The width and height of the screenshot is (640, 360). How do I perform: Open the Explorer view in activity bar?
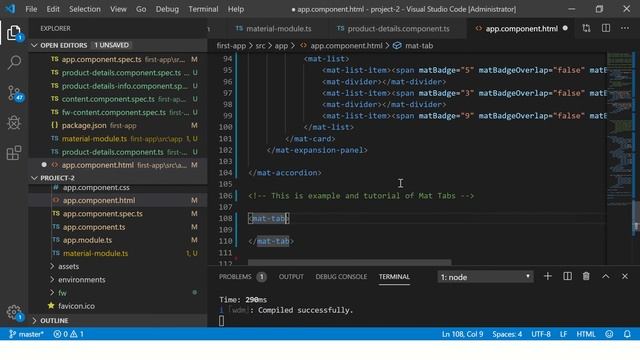coord(14,33)
